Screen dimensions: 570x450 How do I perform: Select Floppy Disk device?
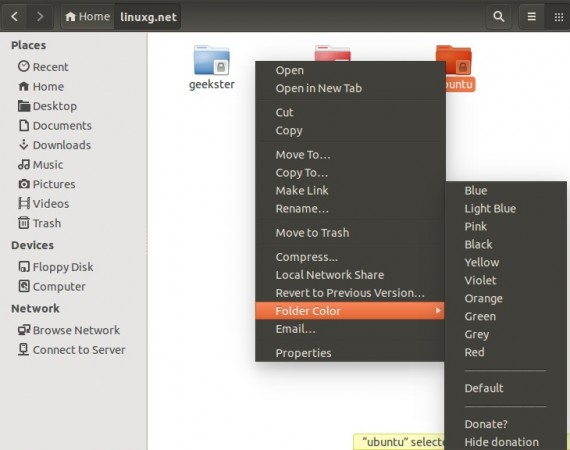pyautogui.click(x=56, y=267)
